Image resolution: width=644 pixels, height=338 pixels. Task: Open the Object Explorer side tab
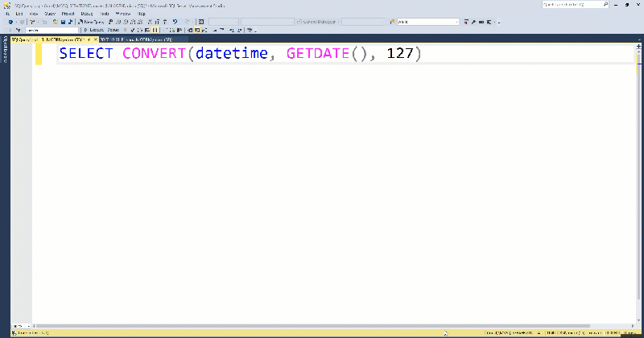(x=5, y=49)
